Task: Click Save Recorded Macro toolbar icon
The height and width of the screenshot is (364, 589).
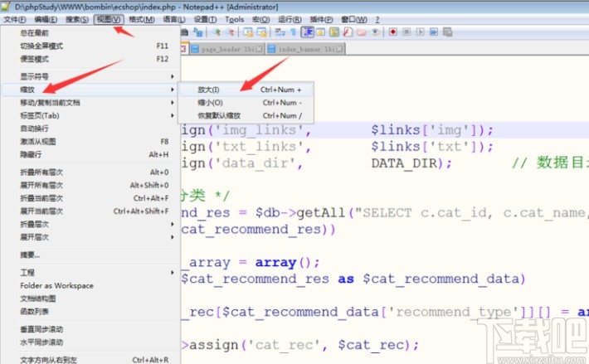Action: click(447, 32)
